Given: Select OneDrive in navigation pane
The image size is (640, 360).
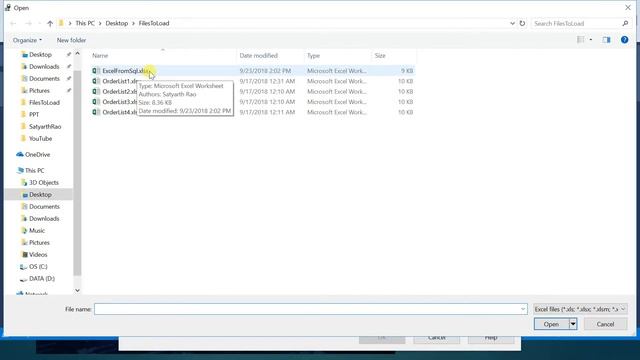Looking at the screenshot, I should coord(37,155).
